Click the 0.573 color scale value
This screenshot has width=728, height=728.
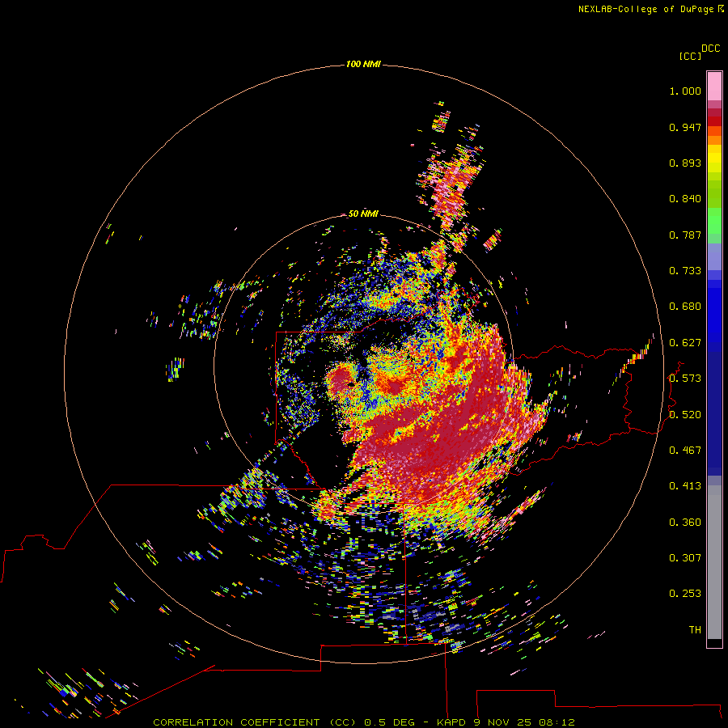685,379
